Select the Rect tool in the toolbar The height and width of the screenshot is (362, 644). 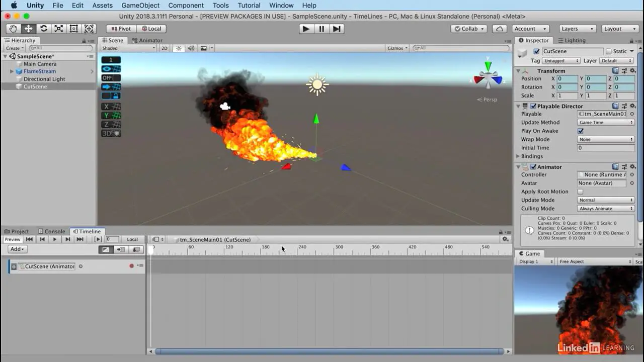tap(74, 29)
